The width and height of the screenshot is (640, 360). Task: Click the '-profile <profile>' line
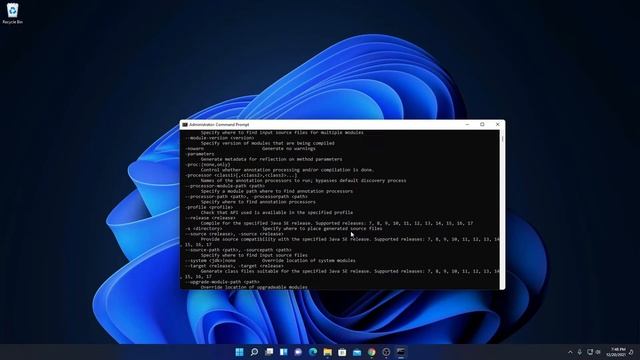pyautogui.click(x=209, y=207)
